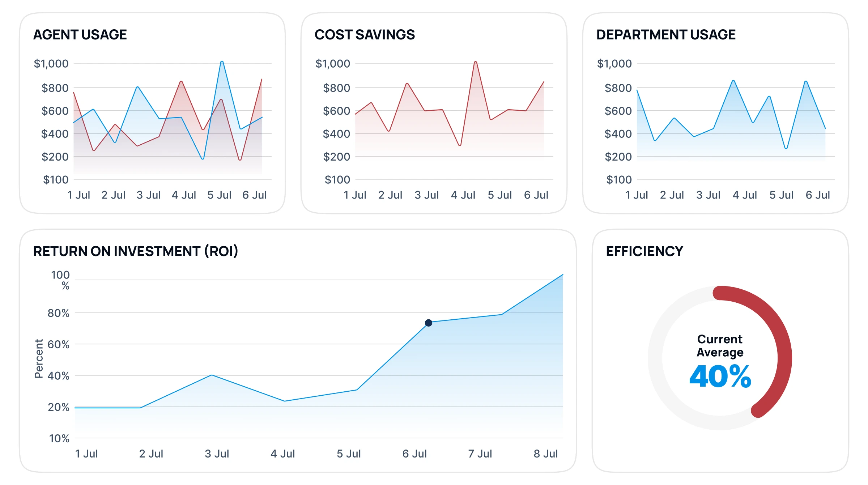Select the 3 Jul bump on the ROI curve
Image resolution: width=868 pixels, height=485 pixels.
tap(212, 375)
